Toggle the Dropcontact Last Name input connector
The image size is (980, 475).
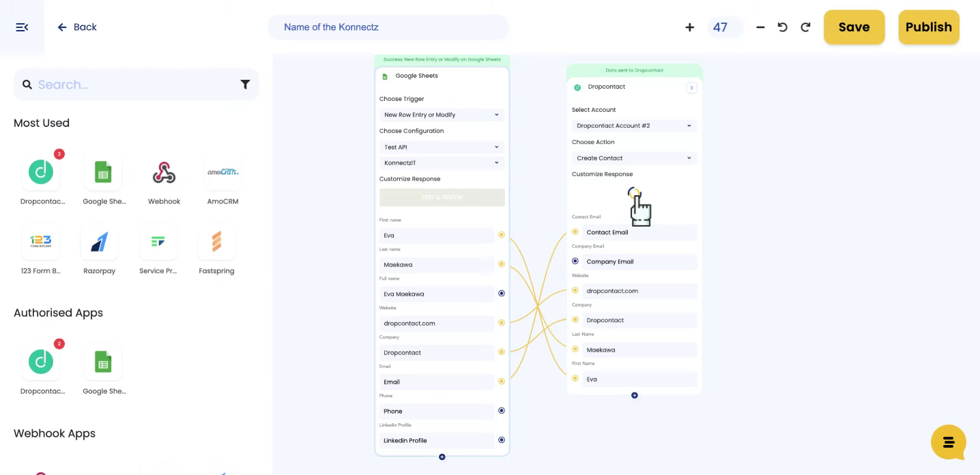[x=575, y=349]
